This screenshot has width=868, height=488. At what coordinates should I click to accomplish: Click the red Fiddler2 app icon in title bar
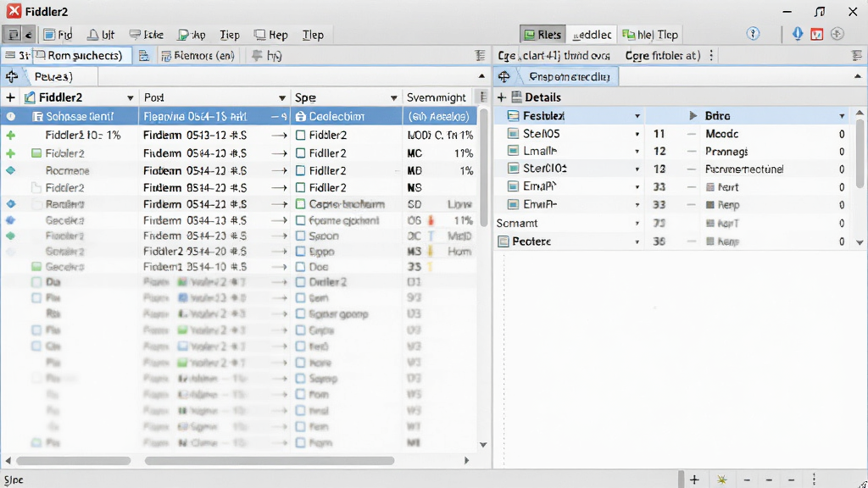tap(14, 11)
